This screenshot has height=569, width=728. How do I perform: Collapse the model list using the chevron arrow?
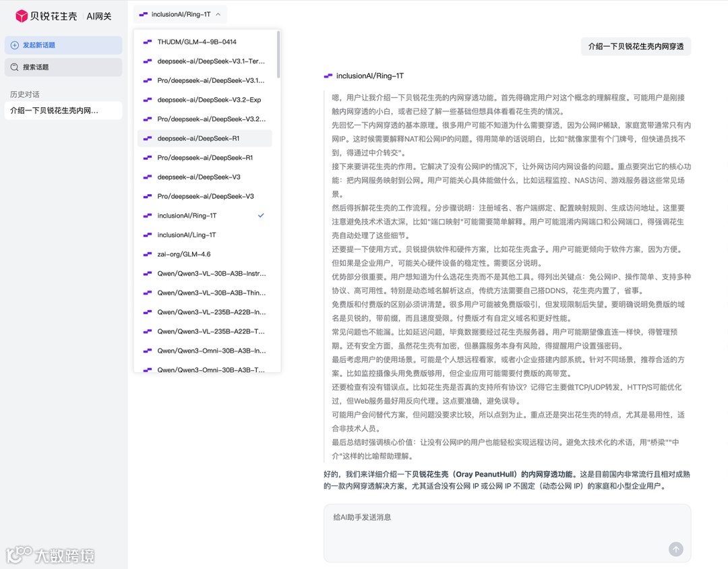[x=218, y=14]
